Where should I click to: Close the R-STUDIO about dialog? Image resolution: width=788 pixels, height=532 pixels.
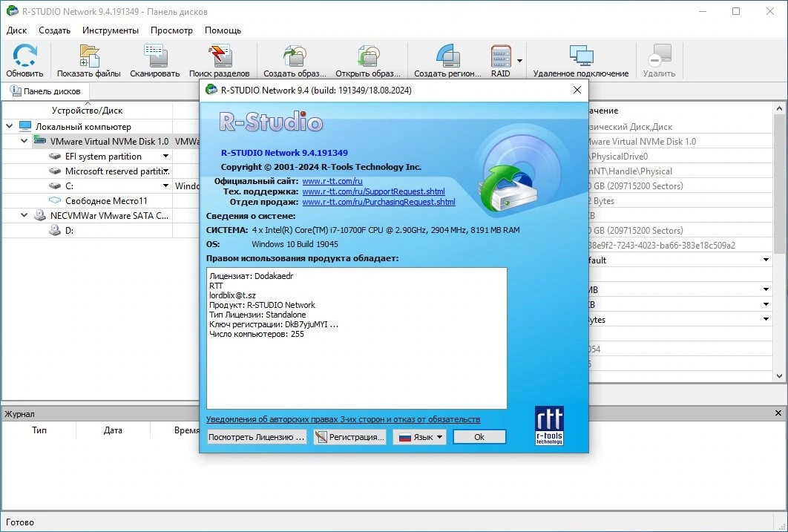click(x=577, y=90)
